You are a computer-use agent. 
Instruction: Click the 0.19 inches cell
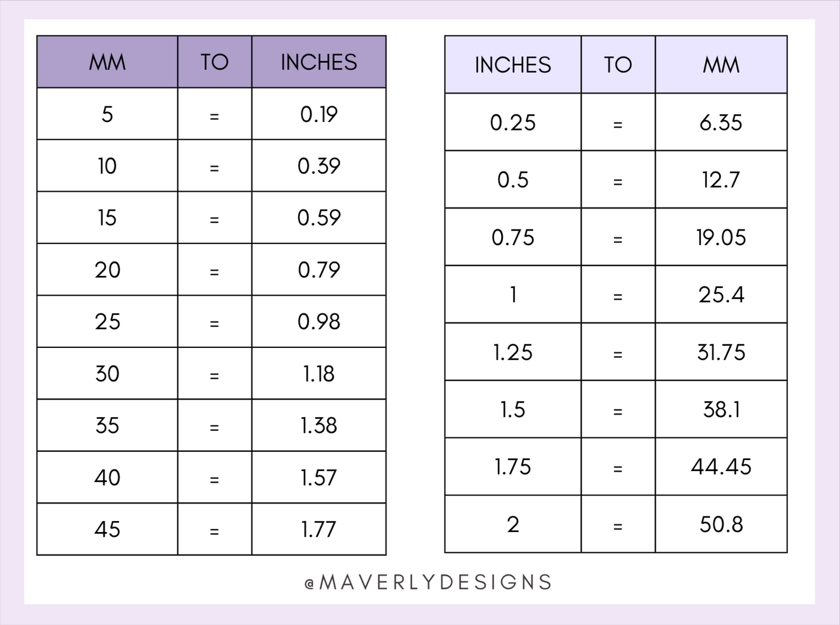319,114
